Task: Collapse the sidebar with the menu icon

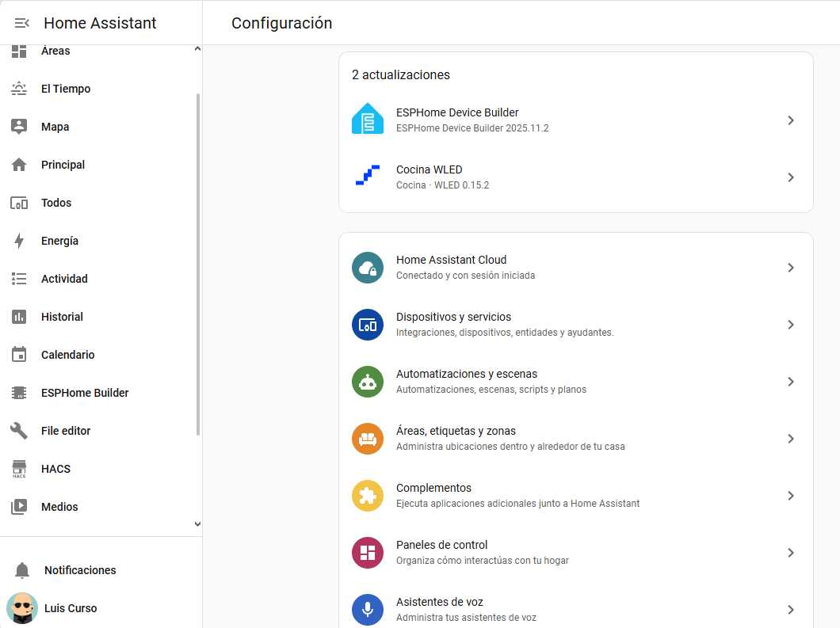Action: coord(21,23)
